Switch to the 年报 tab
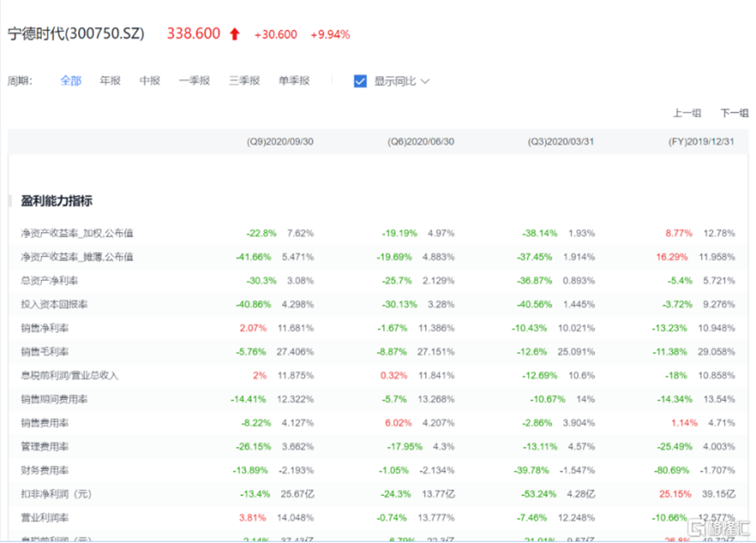This screenshot has height=543, width=756. [110, 81]
